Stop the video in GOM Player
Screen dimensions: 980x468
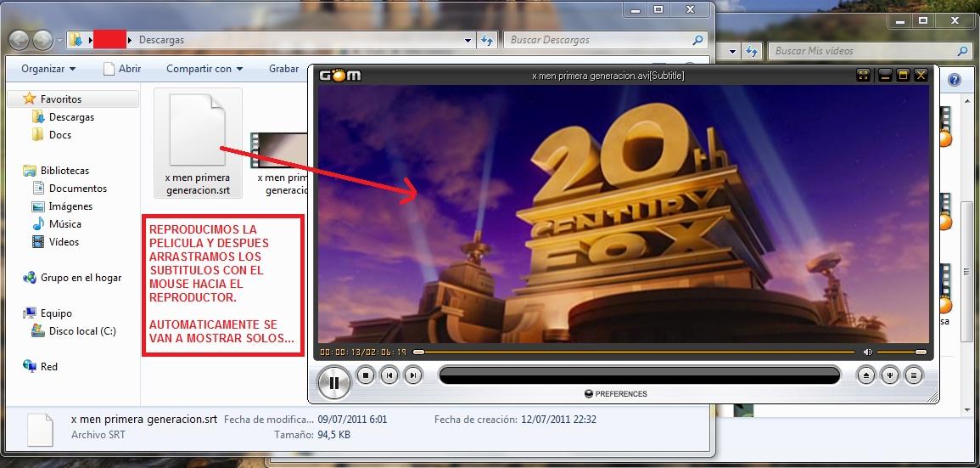click(366, 375)
